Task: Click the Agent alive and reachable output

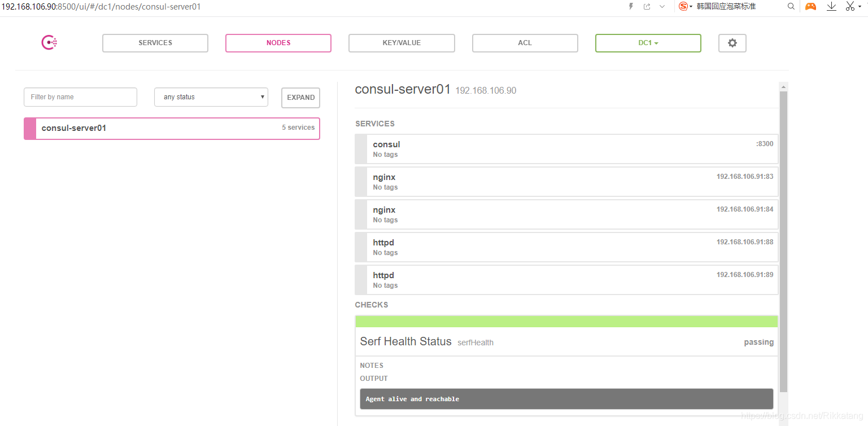Action: (566, 399)
